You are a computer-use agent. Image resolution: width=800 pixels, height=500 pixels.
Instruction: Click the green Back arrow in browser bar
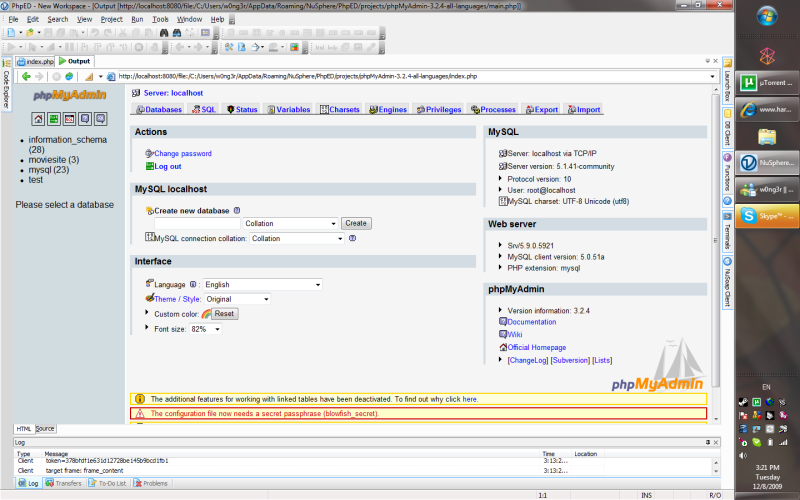tap(26, 77)
